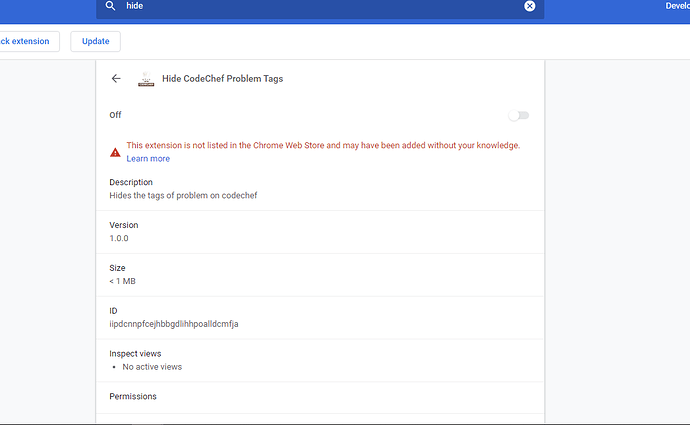This screenshot has width=690, height=425.
Task: Click the 'No active views' entry
Action: click(x=152, y=367)
